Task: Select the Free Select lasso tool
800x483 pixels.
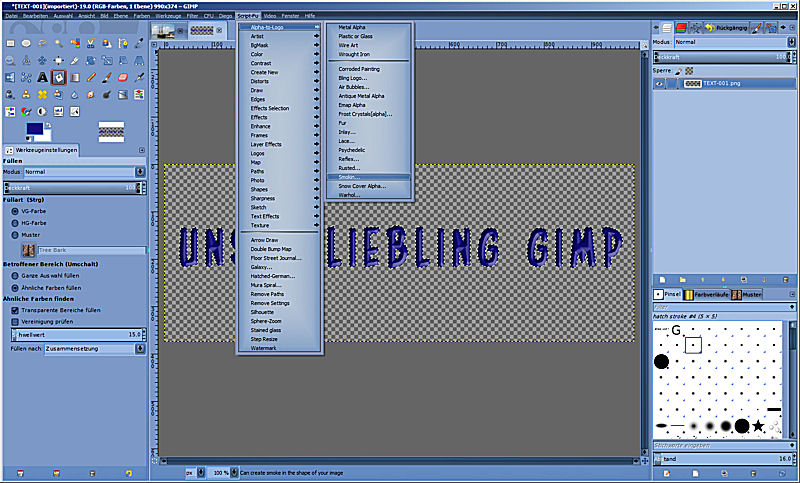Action: pyautogui.click(x=42, y=44)
